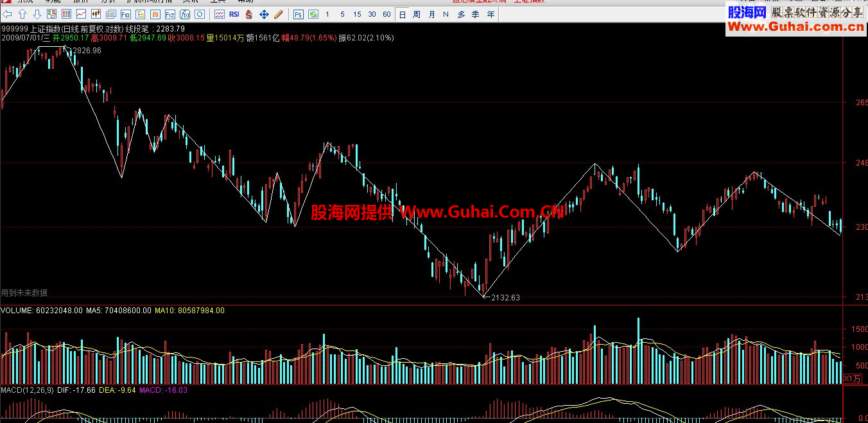Viewport: 868px width, 423px height.
Task: Click the green refresh icon
Action: click(313, 13)
